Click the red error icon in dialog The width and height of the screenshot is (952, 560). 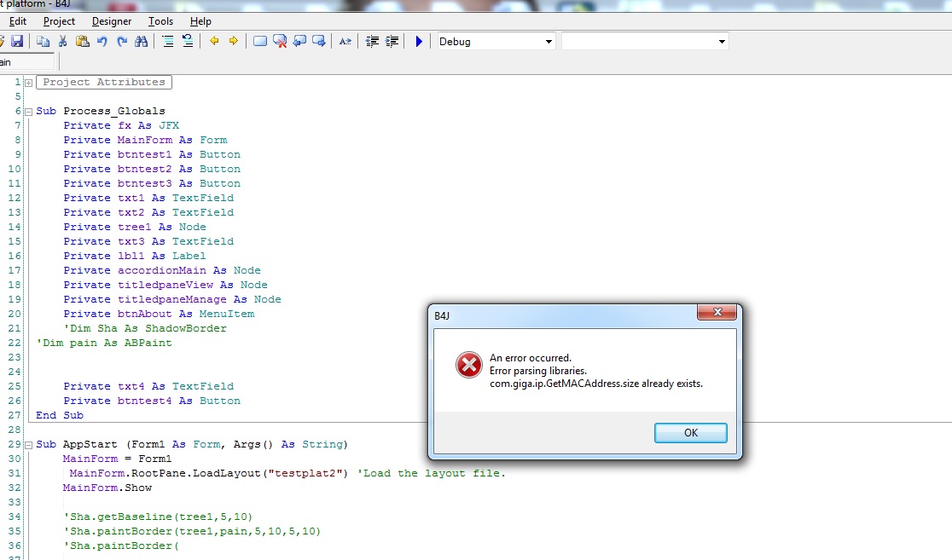(x=468, y=365)
